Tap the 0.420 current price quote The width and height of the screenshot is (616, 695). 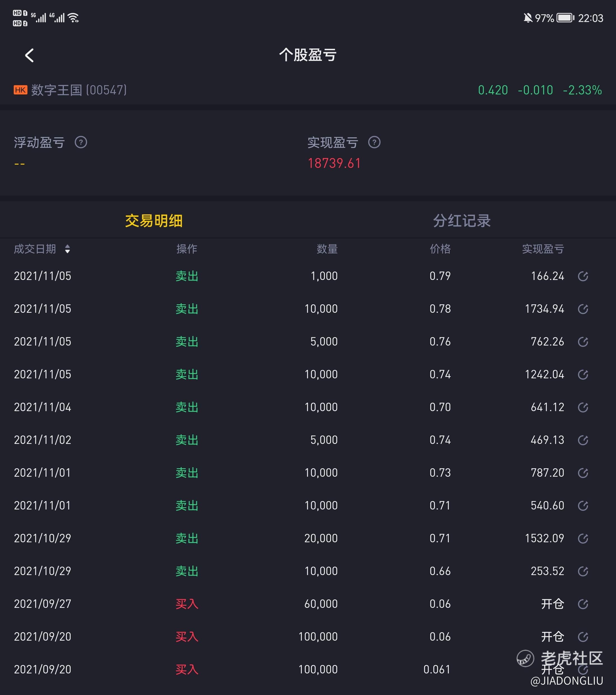tap(493, 90)
